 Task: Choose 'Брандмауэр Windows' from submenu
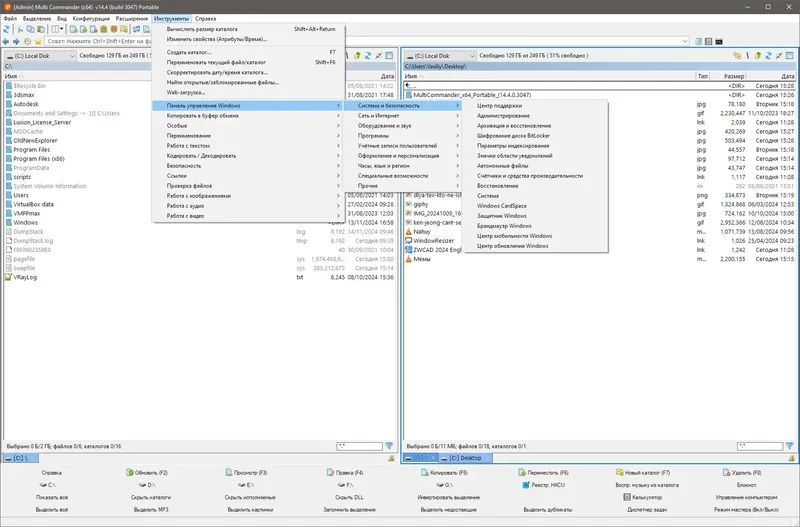pos(535,226)
